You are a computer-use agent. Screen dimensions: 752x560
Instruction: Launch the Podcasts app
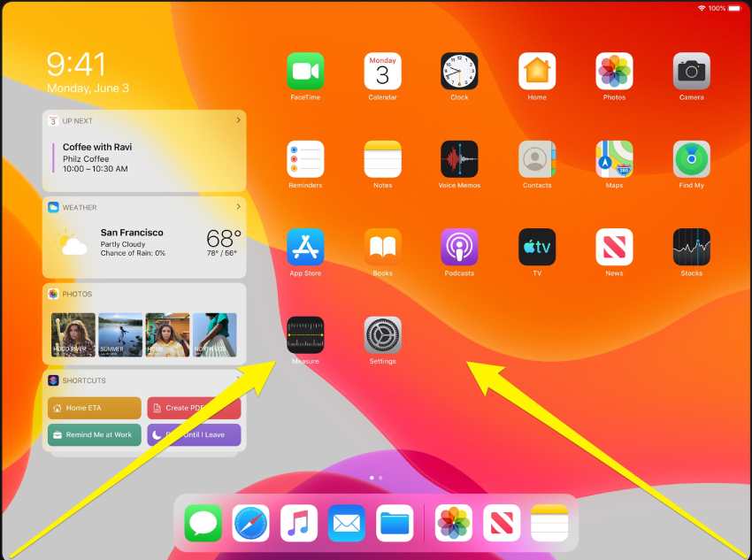click(x=459, y=247)
